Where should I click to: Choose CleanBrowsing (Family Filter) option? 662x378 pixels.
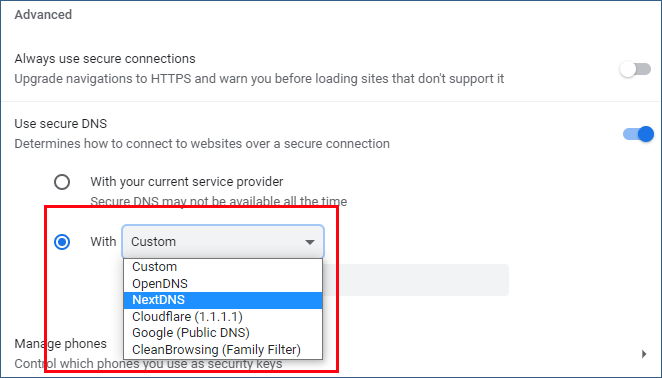point(223,350)
